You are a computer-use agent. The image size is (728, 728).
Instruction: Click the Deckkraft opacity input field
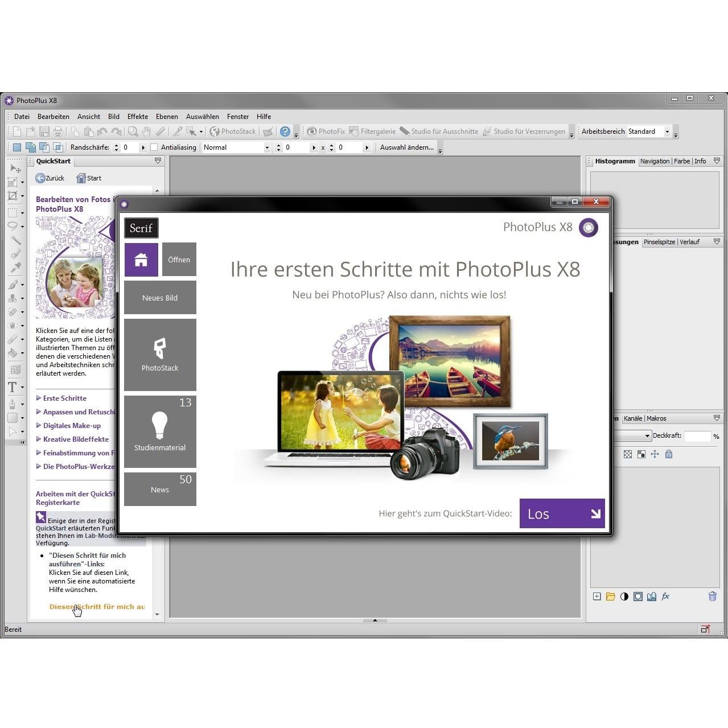click(697, 436)
